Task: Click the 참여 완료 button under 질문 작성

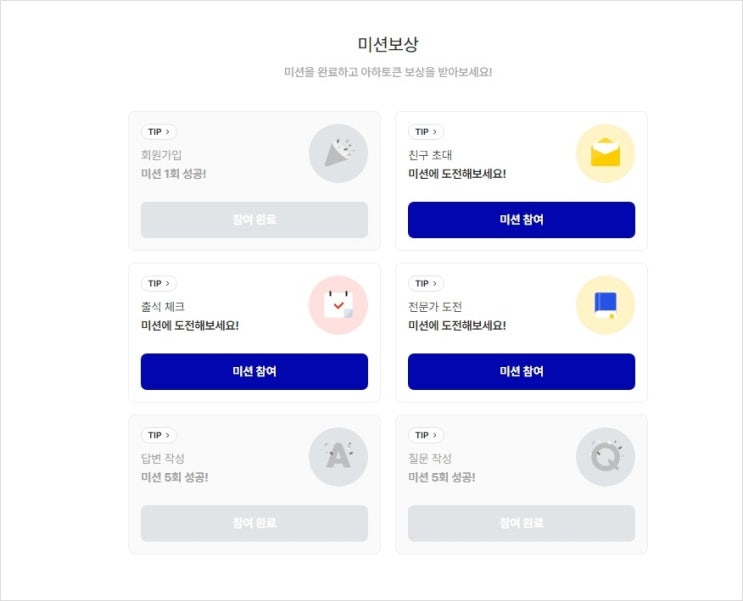Action: coord(521,523)
